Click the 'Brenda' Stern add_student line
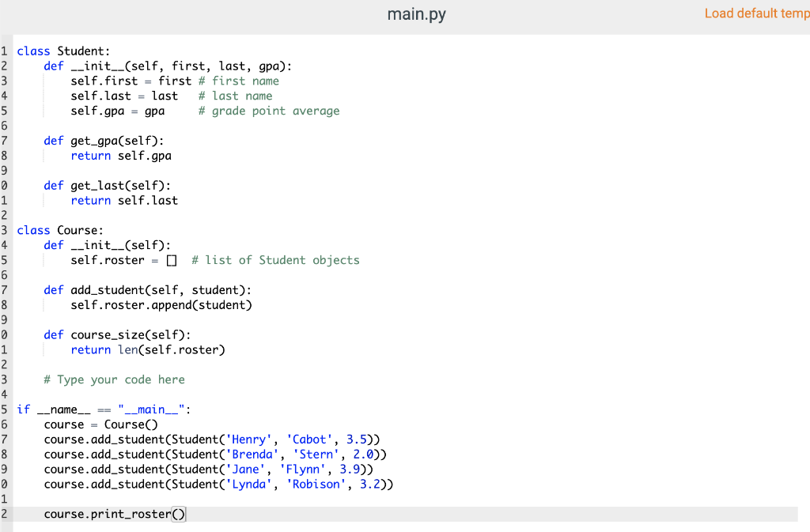The width and height of the screenshot is (810, 532). click(214, 454)
